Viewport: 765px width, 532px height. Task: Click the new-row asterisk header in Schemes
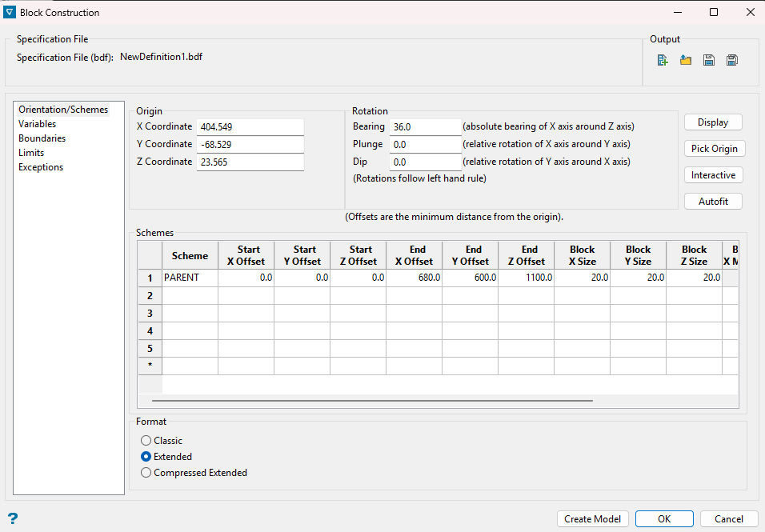pyautogui.click(x=150, y=366)
